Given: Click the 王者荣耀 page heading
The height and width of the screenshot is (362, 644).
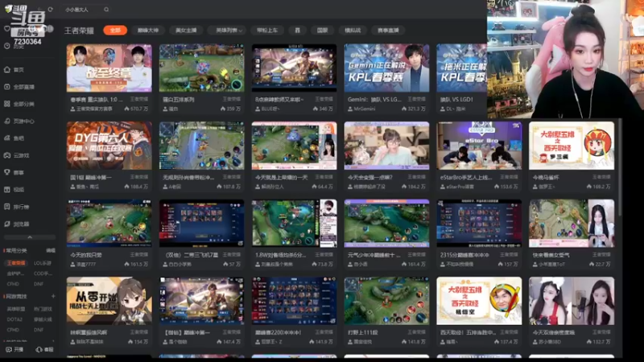Looking at the screenshot, I should pos(79,31).
